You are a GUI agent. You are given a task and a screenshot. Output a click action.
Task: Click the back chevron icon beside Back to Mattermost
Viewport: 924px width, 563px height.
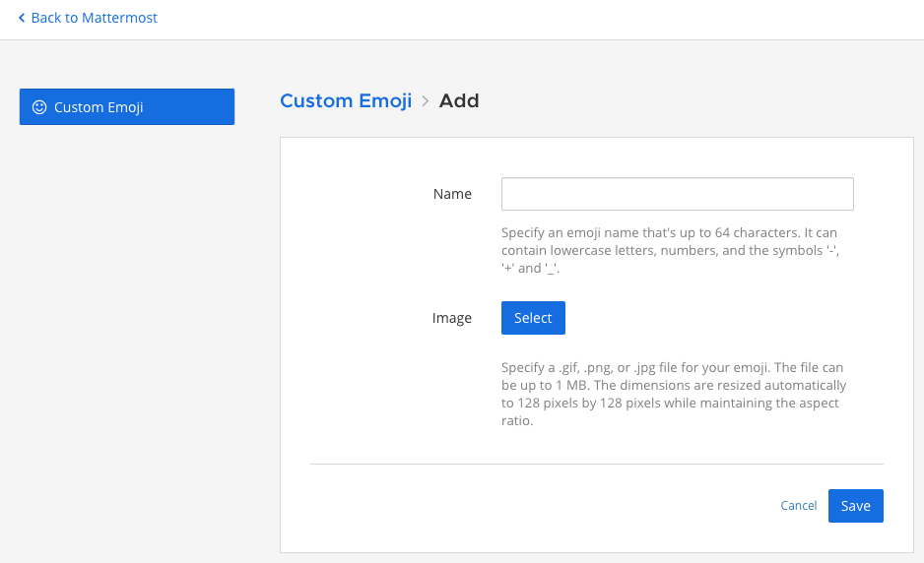22,18
